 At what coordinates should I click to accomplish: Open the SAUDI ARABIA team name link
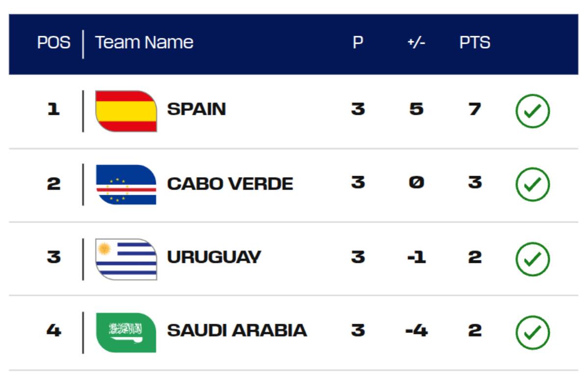pyautogui.click(x=237, y=331)
